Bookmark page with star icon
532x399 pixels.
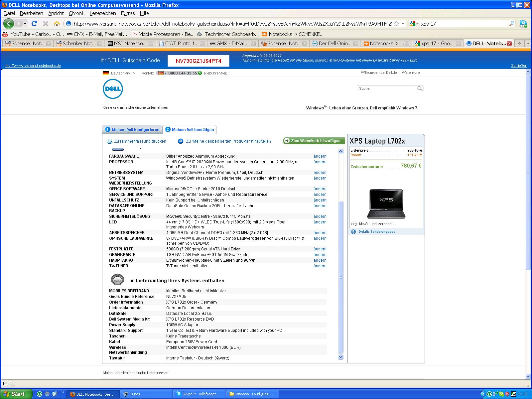(396, 24)
